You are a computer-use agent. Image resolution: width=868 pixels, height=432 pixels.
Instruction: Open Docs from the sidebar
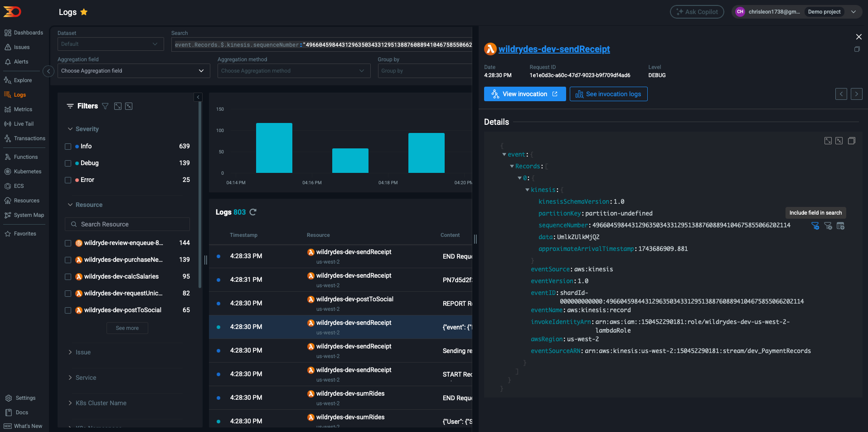pos(17,412)
